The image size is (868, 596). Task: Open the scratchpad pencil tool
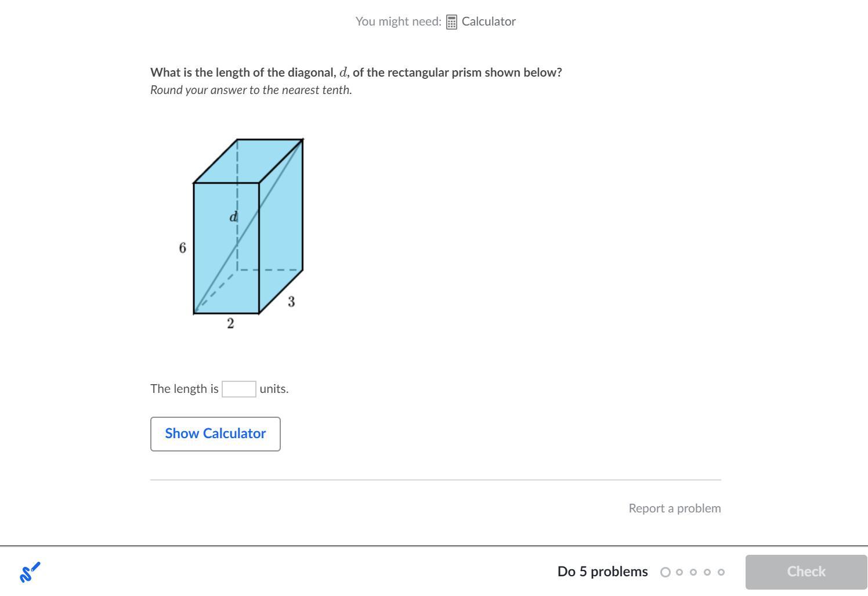click(x=30, y=572)
